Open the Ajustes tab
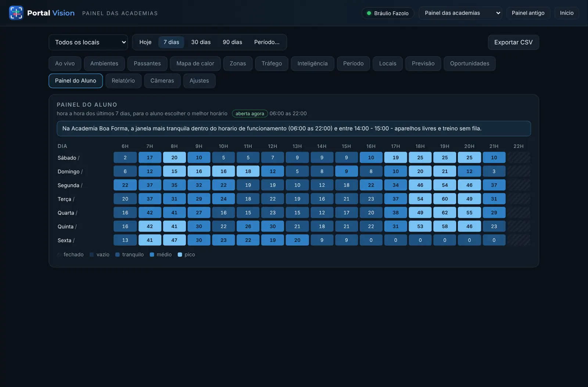 point(199,81)
